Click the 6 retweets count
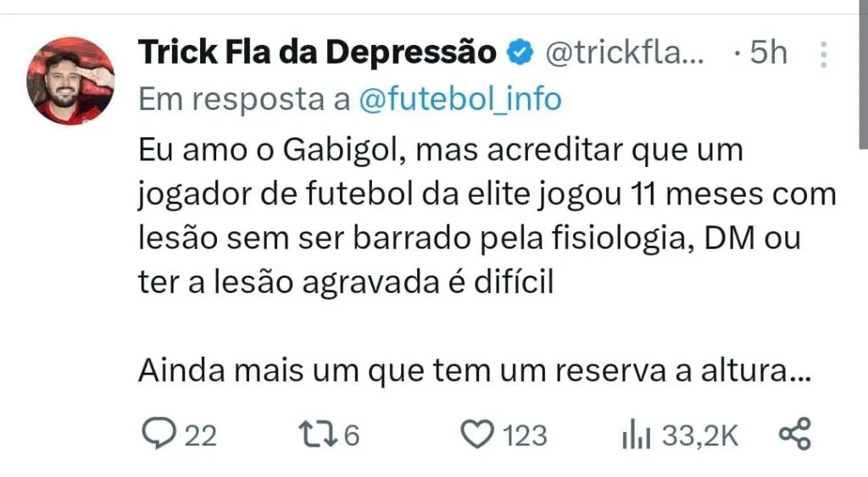Screen dimensions: 868x477 click(x=352, y=435)
